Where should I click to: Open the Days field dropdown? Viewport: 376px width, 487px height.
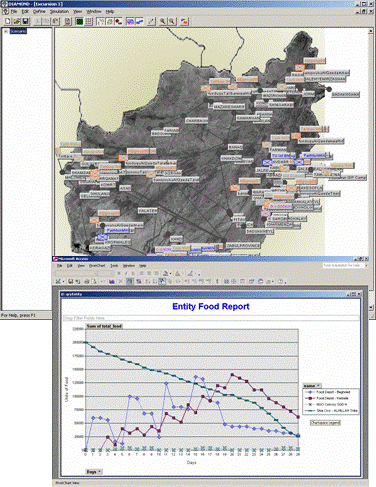coord(94,472)
